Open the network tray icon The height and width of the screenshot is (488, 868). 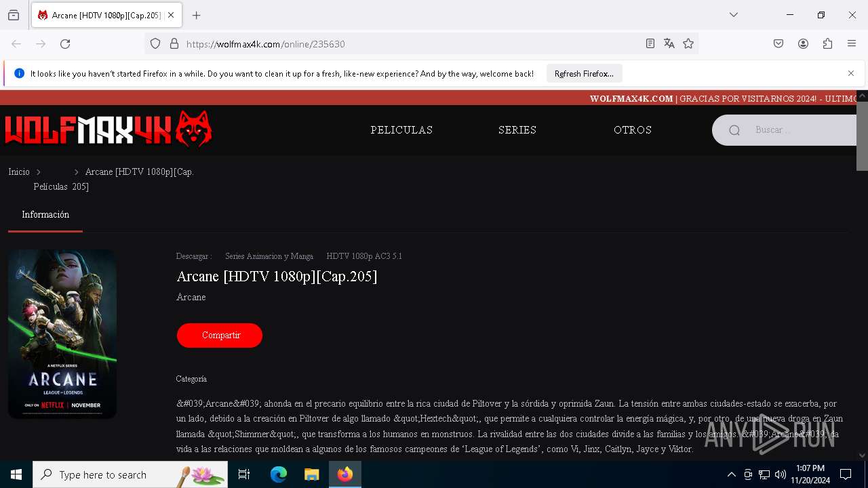[764, 474]
